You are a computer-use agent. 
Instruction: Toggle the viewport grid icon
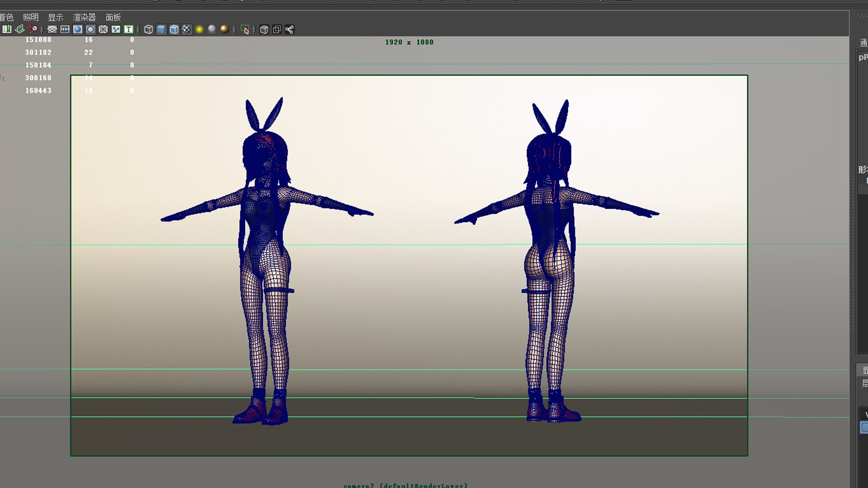point(52,29)
